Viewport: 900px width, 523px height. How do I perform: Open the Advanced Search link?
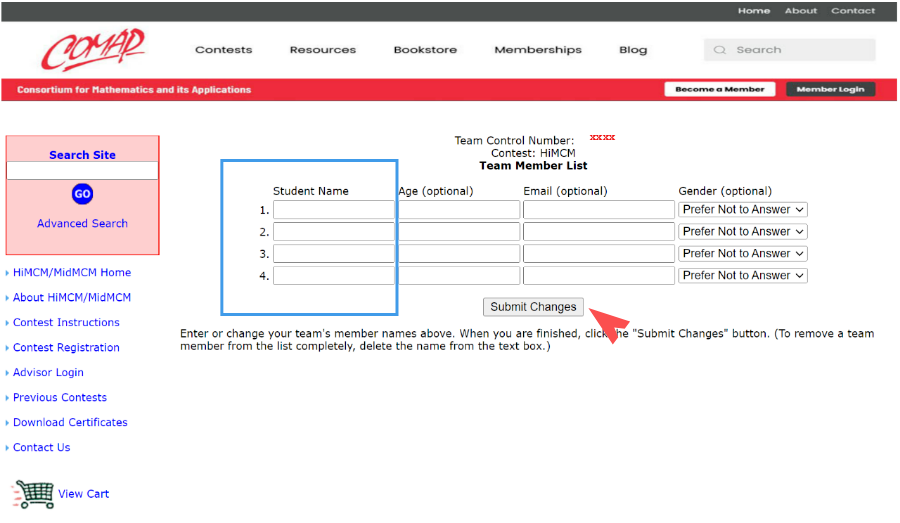click(82, 224)
